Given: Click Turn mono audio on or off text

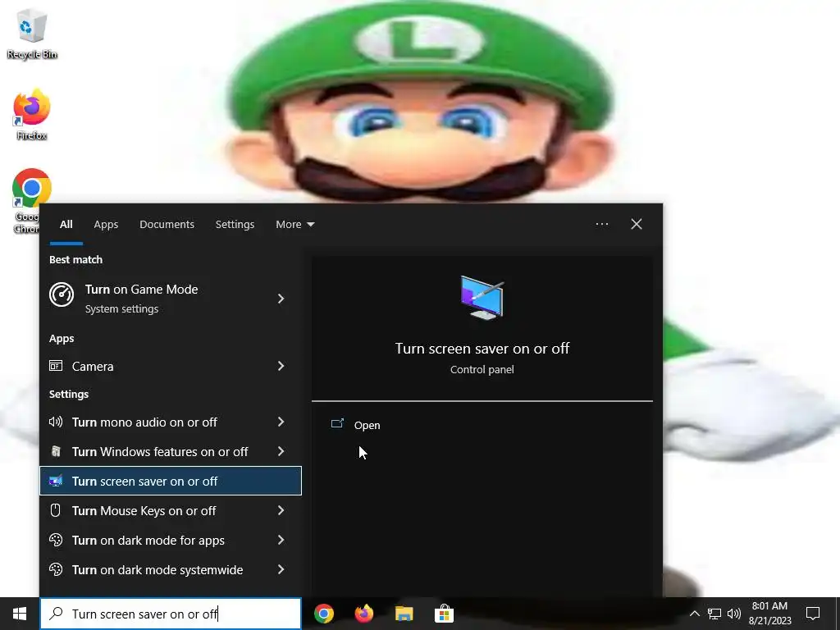Looking at the screenshot, I should 144,422.
